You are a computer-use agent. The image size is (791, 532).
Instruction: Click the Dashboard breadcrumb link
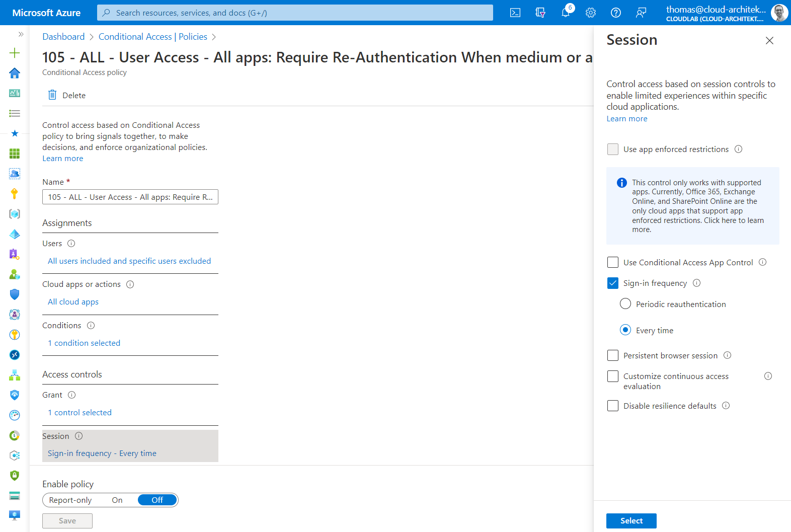click(63, 37)
